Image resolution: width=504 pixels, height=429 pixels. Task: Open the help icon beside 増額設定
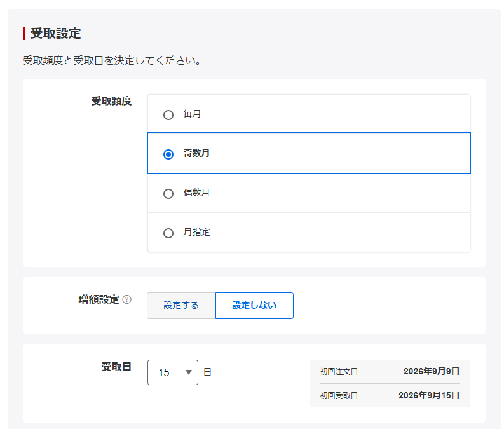[127, 299]
